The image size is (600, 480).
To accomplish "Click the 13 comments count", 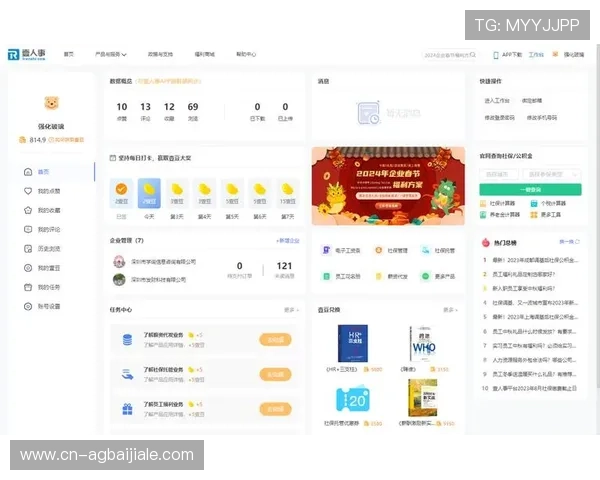I will point(145,107).
